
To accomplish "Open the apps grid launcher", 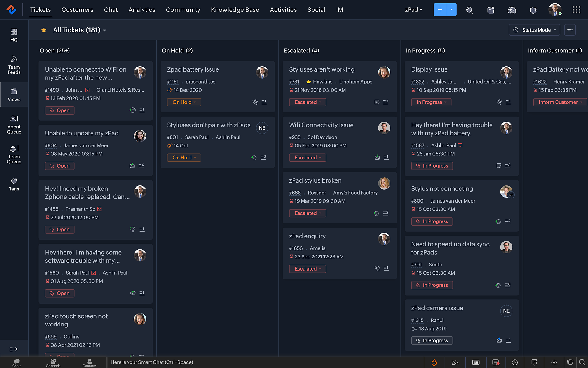I will (x=576, y=10).
